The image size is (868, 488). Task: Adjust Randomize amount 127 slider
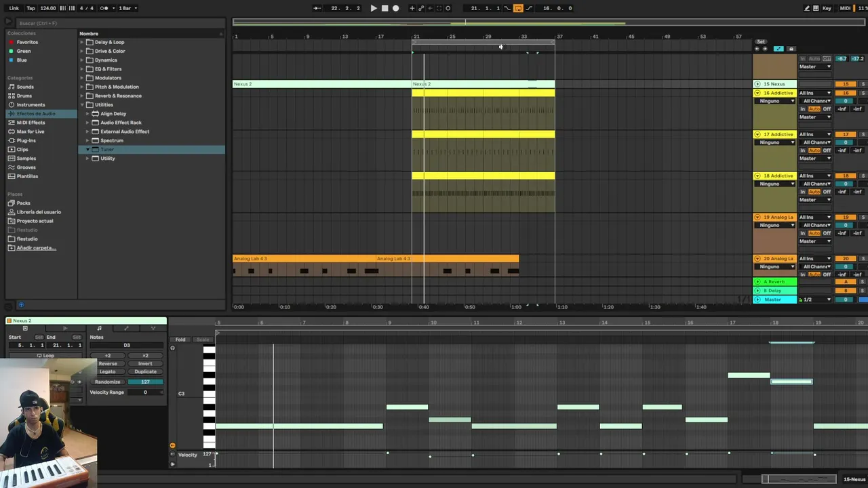(x=145, y=382)
